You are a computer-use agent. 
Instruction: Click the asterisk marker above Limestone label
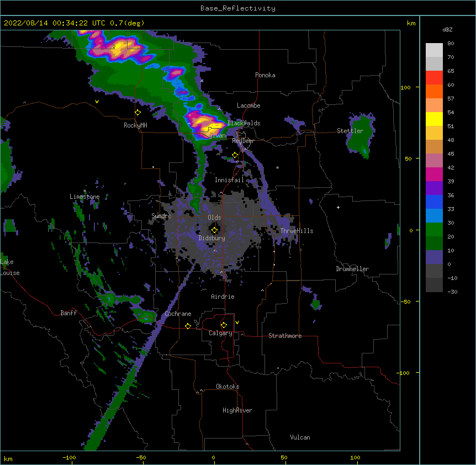tap(85, 191)
